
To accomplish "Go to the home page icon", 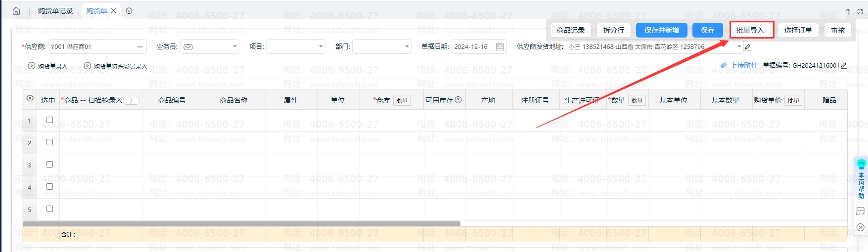I will (x=16, y=11).
